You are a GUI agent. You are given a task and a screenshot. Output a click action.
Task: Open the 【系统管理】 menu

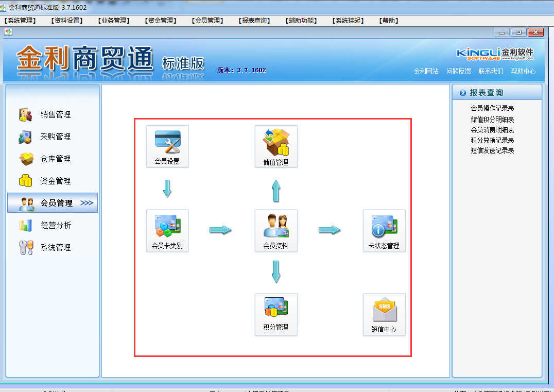pyautogui.click(x=20, y=21)
